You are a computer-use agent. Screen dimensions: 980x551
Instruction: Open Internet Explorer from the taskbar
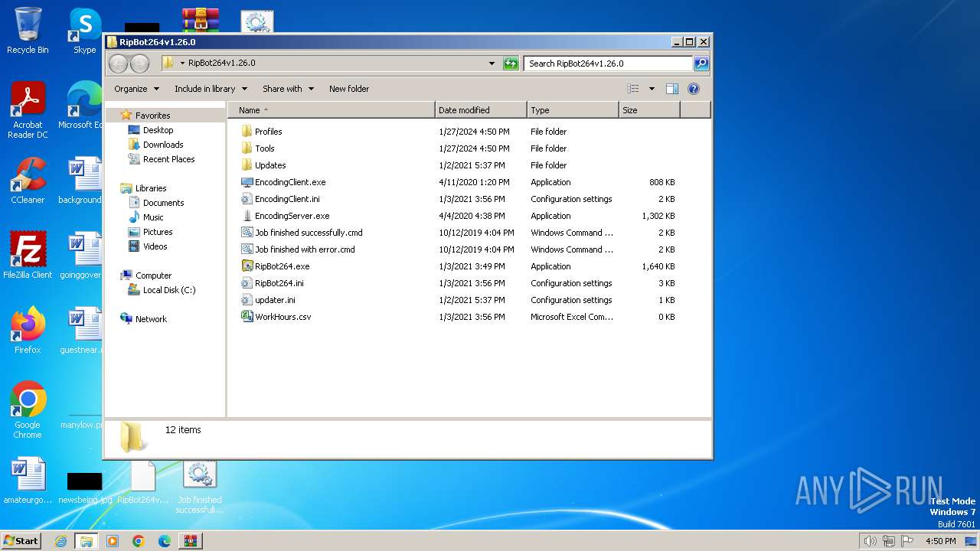[x=60, y=541]
